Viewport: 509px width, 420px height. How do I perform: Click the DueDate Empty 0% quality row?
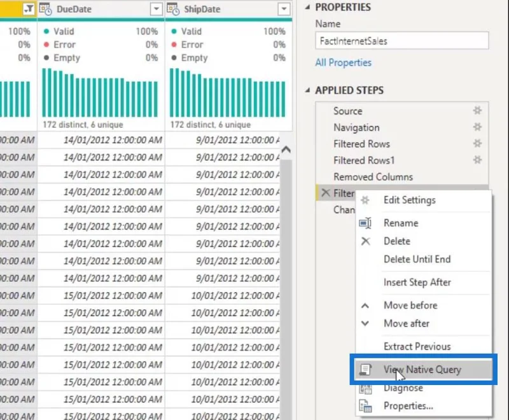(x=101, y=58)
